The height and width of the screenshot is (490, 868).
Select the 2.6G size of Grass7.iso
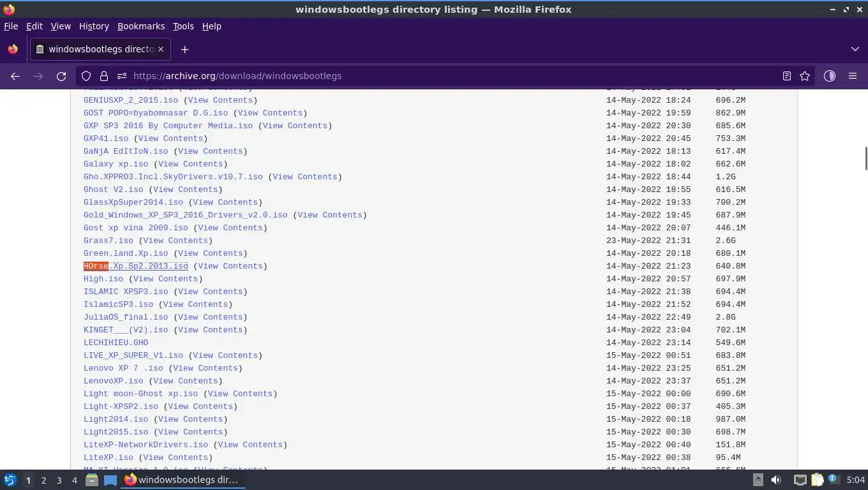click(x=726, y=241)
